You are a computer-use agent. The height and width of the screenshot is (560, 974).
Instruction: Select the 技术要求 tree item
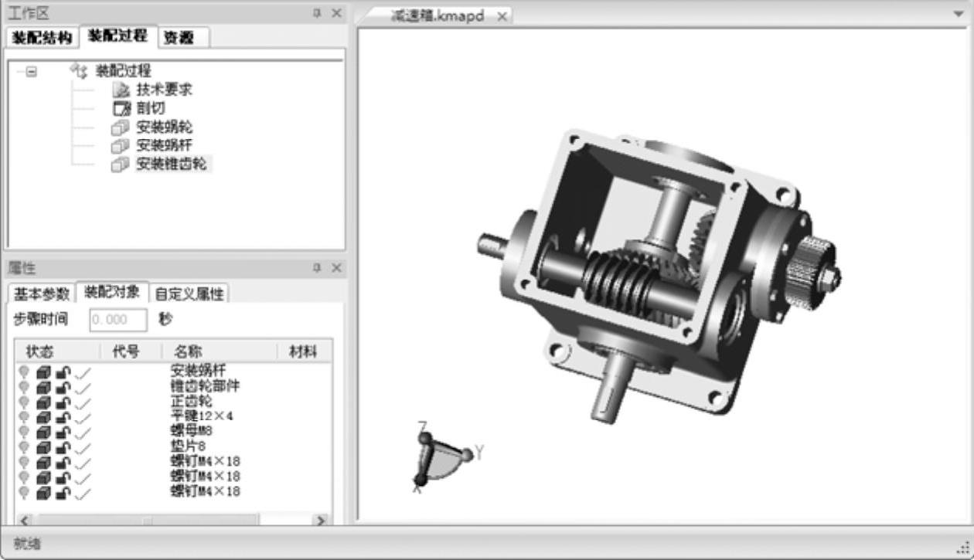click(x=165, y=90)
